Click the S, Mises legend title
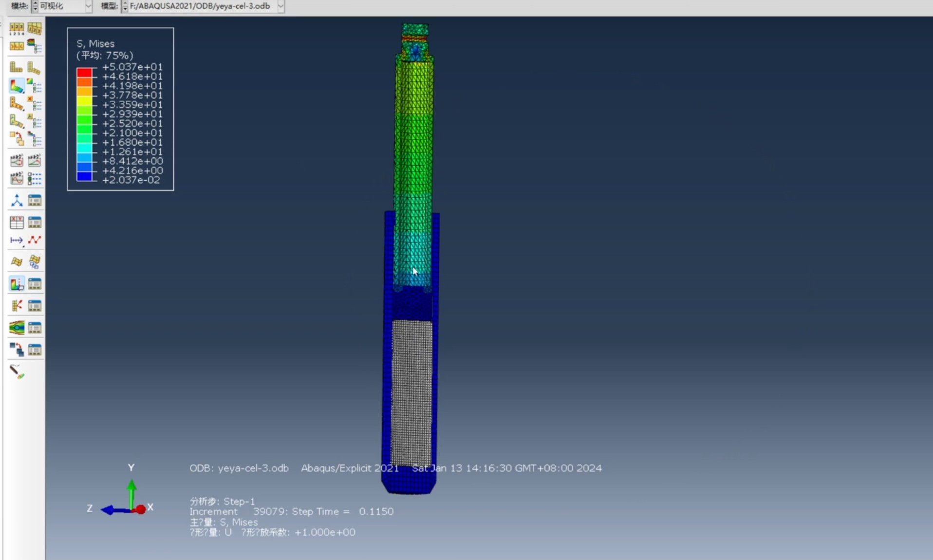This screenshot has height=560, width=933. [x=95, y=44]
